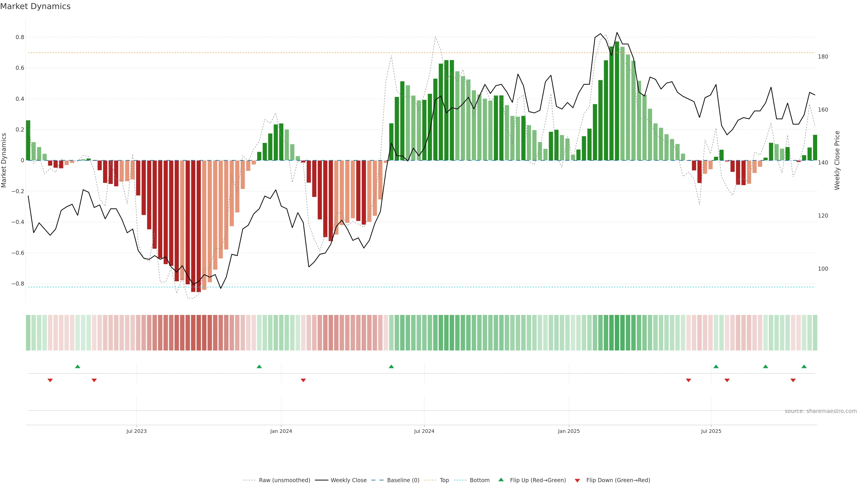Click the orange dashed Top threshold line
The width and height of the screenshot is (868, 488).
coord(337,53)
